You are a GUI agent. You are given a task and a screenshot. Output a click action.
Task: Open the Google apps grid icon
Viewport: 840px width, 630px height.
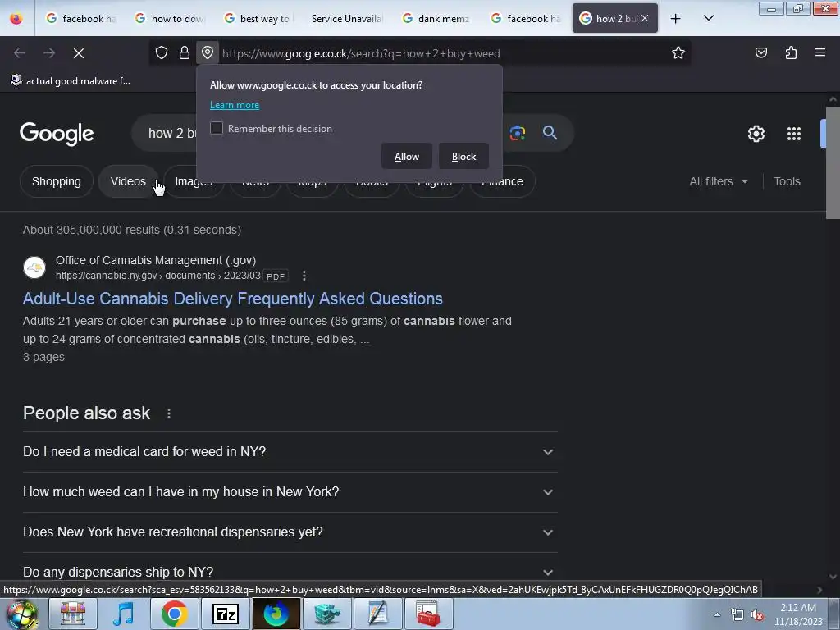point(794,134)
